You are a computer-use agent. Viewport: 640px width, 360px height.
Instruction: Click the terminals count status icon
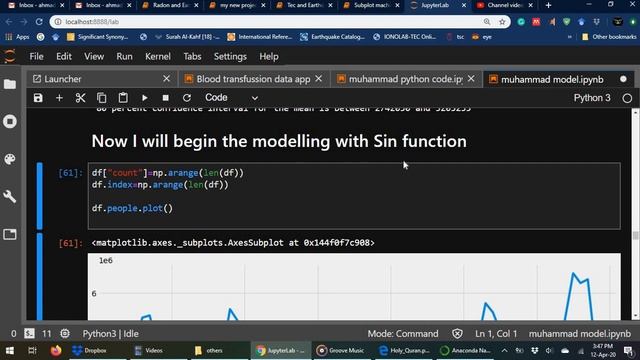tap(29, 333)
